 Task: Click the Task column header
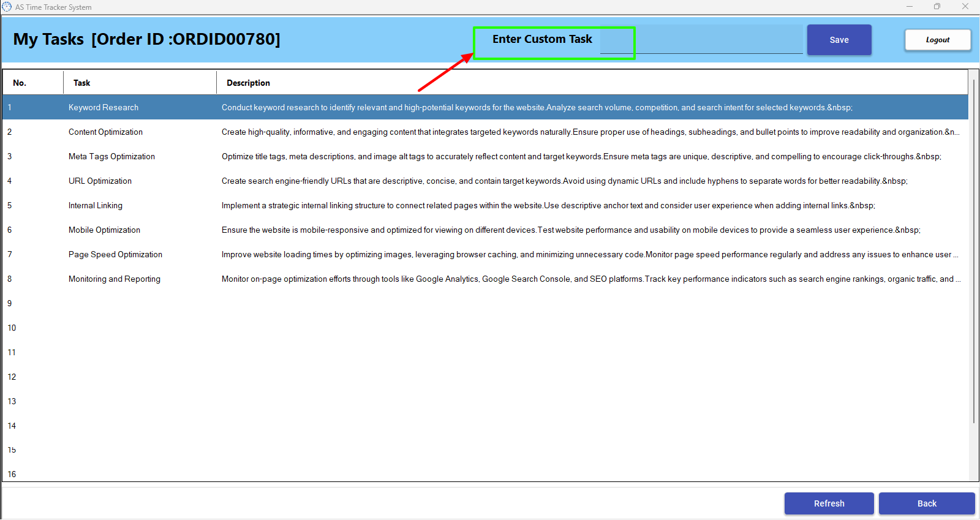[x=140, y=83]
